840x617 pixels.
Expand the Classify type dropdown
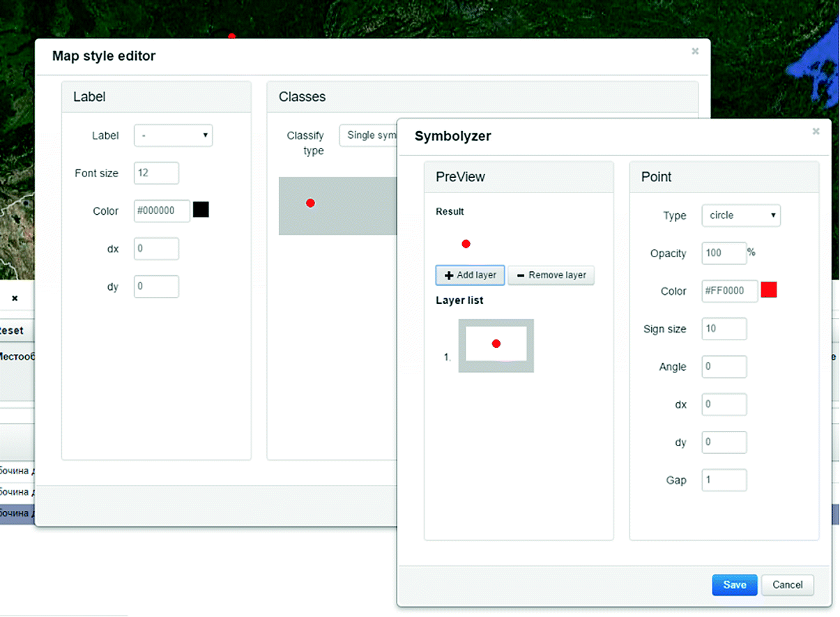tap(368, 135)
